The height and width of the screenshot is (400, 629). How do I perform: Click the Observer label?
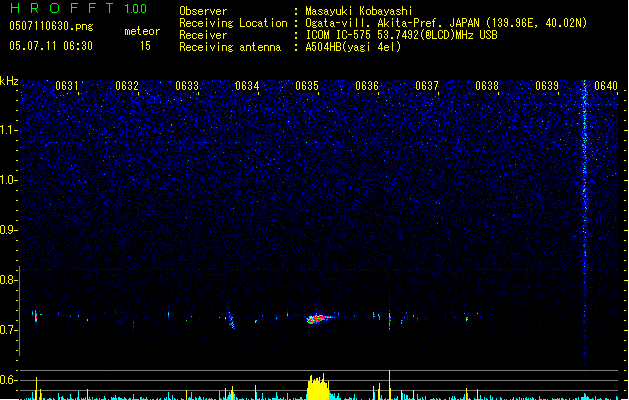203,11
